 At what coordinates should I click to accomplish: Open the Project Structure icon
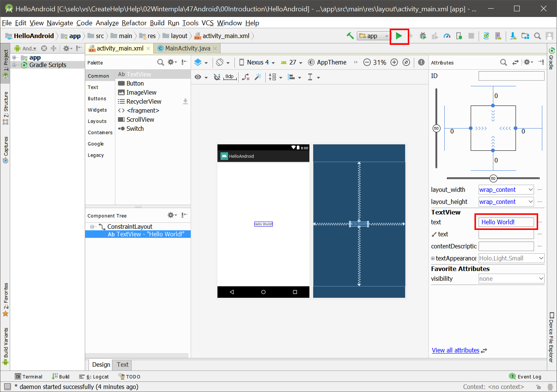525,36
